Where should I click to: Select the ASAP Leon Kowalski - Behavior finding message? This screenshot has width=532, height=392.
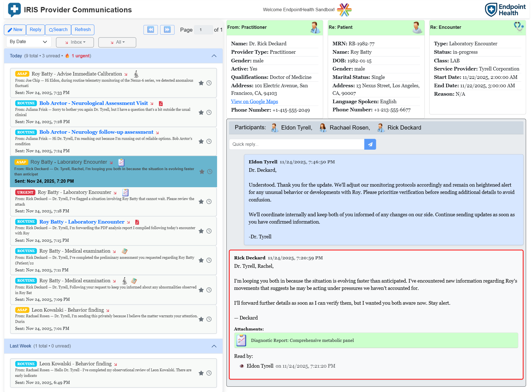113,320
